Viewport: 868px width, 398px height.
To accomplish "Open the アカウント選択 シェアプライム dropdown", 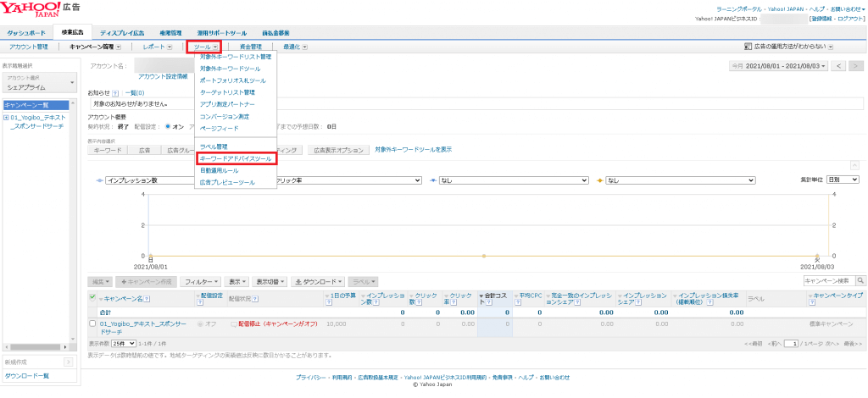I will click(x=41, y=83).
